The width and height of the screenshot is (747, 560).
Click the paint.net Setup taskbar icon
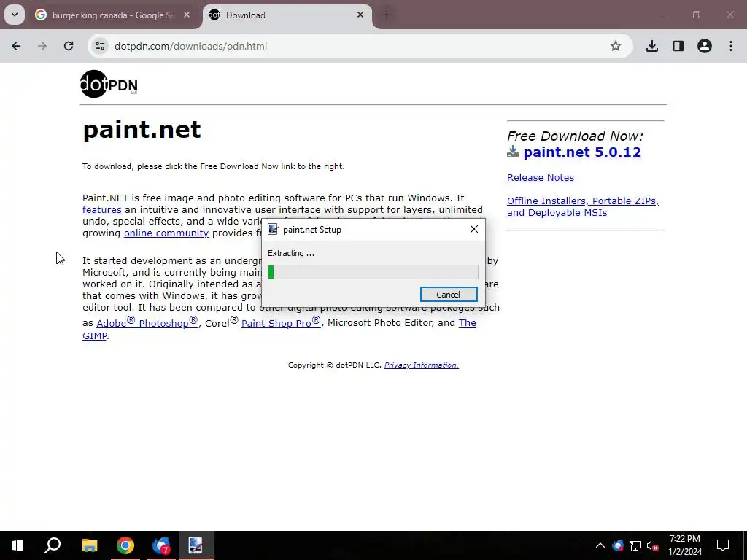point(196,545)
